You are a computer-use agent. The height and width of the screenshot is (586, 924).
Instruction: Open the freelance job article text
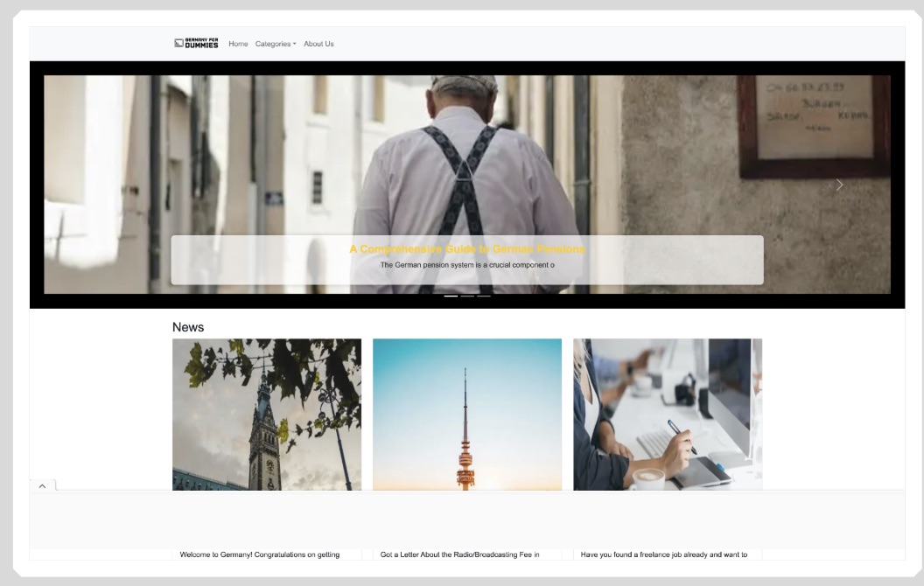click(x=663, y=555)
